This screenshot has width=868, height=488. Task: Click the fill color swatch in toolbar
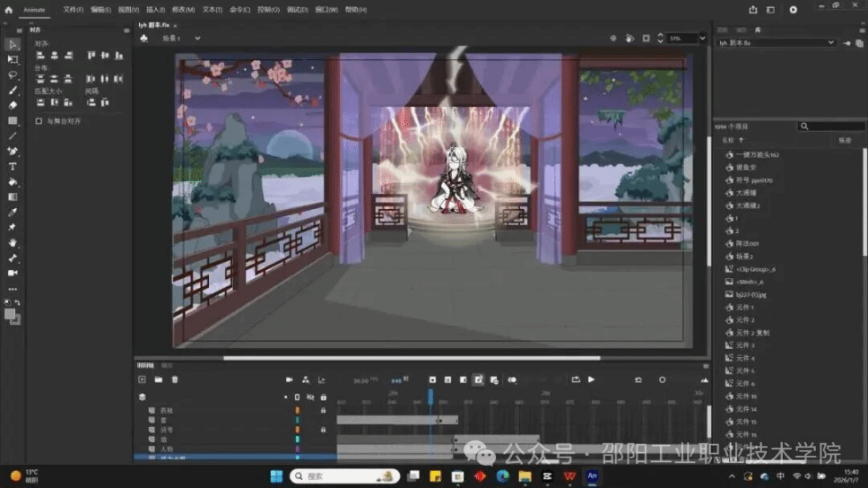click(12, 315)
